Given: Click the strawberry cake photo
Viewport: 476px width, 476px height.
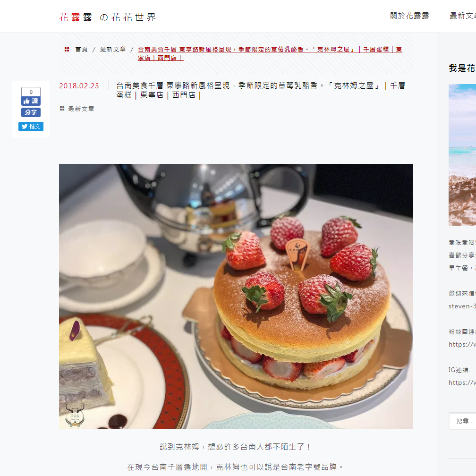Looking at the screenshot, I should click(236, 296).
